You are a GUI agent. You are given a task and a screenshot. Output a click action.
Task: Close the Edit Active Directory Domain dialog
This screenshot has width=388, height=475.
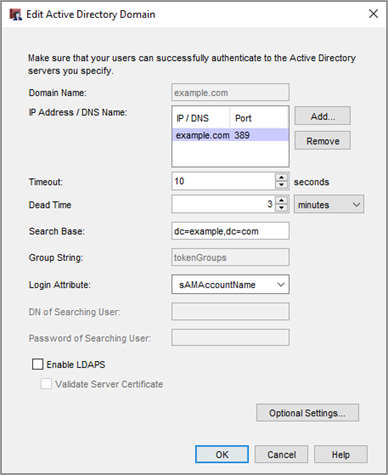pyautogui.click(x=373, y=14)
